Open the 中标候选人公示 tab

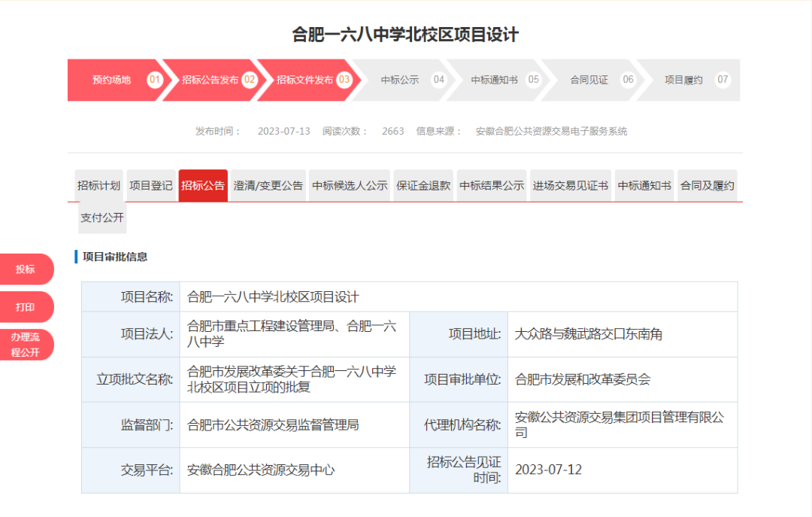click(350, 186)
